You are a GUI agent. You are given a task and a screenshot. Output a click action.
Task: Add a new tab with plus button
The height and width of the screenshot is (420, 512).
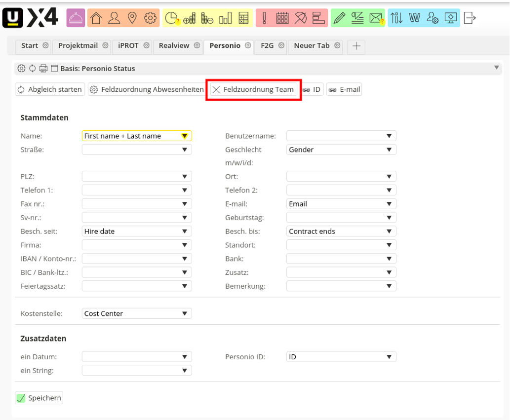(356, 46)
